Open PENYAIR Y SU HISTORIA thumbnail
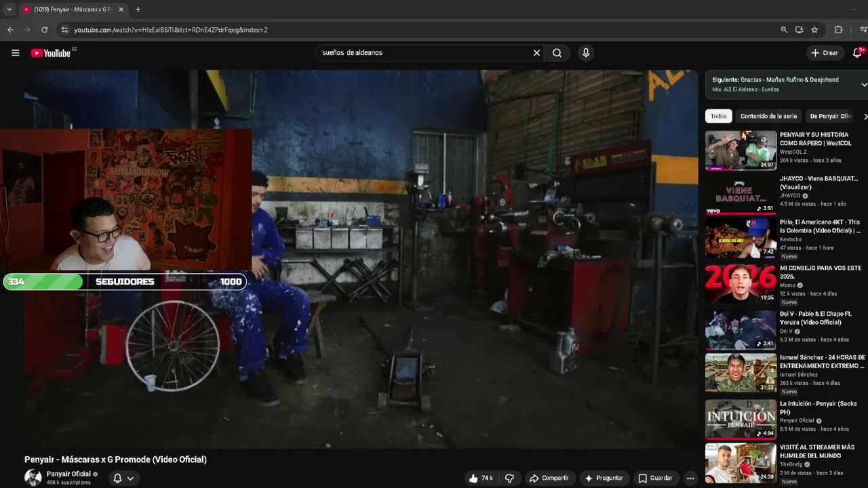Image resolution: width=868 pixels, height=488 pixels. coord(741,150)
